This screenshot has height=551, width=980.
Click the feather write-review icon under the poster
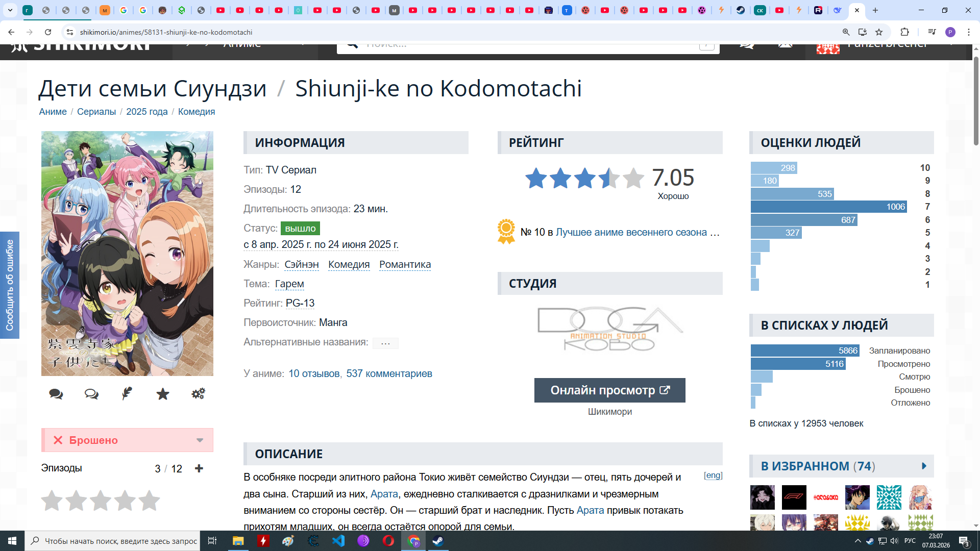tap(127, 394)
